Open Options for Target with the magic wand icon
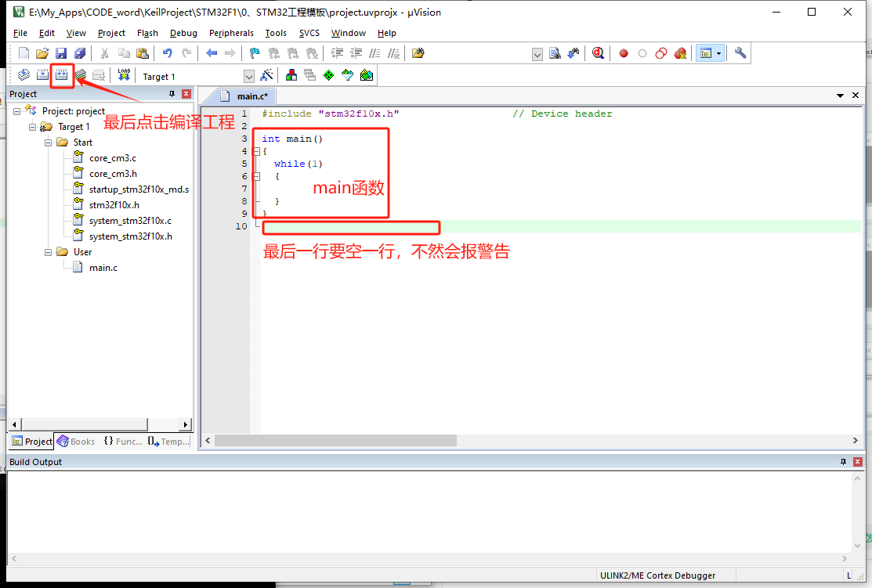This screenshot has width=872, height=588. 267,75
